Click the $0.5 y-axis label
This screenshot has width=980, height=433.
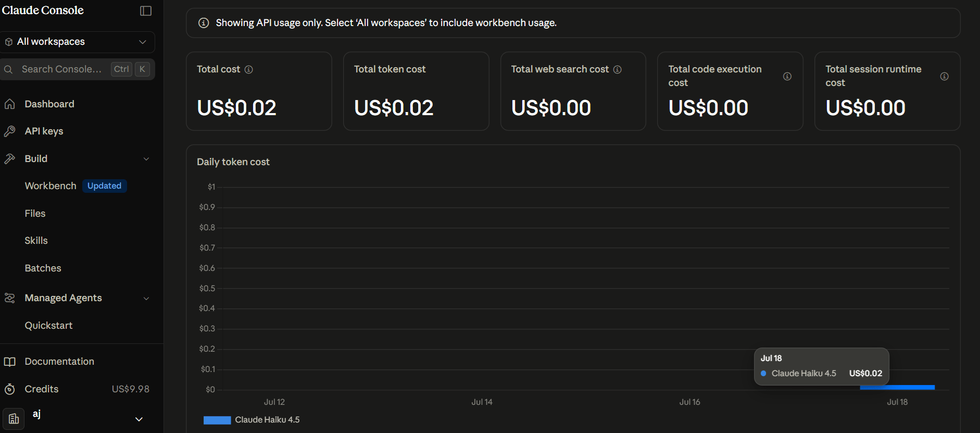coord(207,289)
